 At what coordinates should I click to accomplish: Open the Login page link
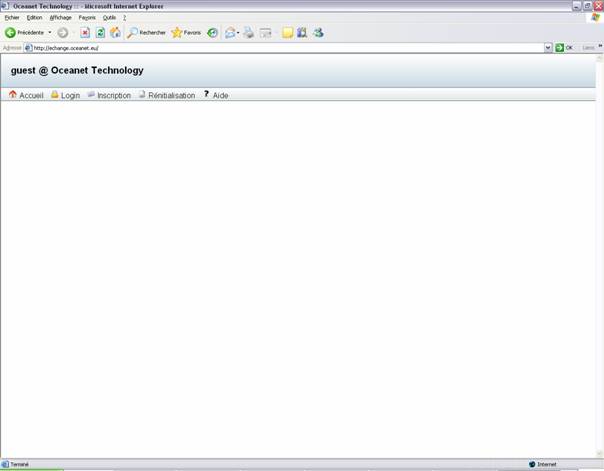click(x=70, y=96)
